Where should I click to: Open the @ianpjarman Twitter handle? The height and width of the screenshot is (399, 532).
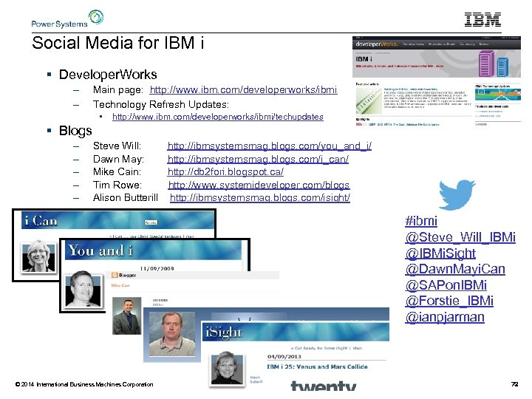445,317
